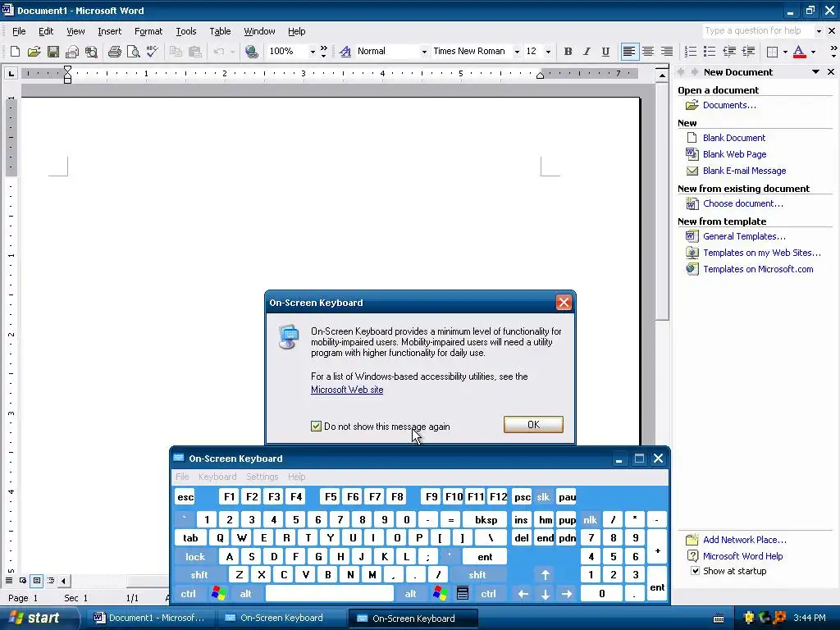The image size is (840, 630).
Task: Click the vertical scrollbar thumb
Action: click(662, 201)
